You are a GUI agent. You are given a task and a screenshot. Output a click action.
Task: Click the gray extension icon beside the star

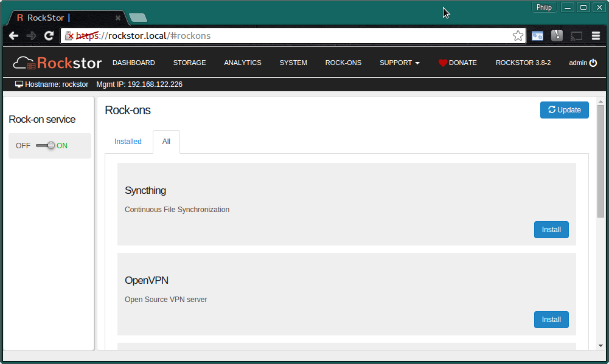557,36
